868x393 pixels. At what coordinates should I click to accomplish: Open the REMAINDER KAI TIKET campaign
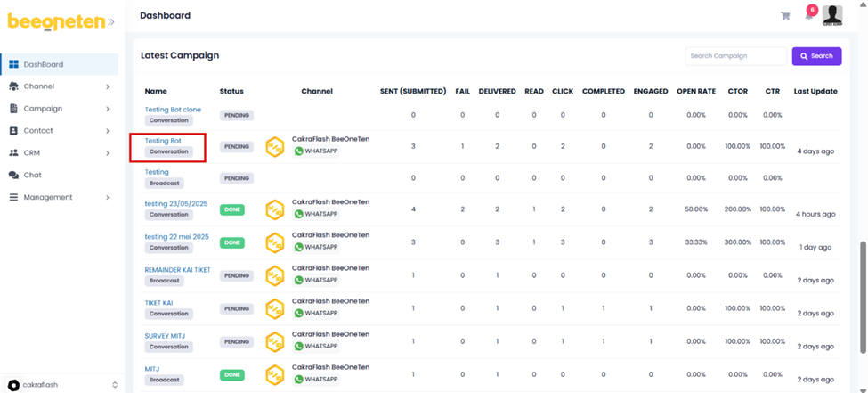(x=177, y=270)
